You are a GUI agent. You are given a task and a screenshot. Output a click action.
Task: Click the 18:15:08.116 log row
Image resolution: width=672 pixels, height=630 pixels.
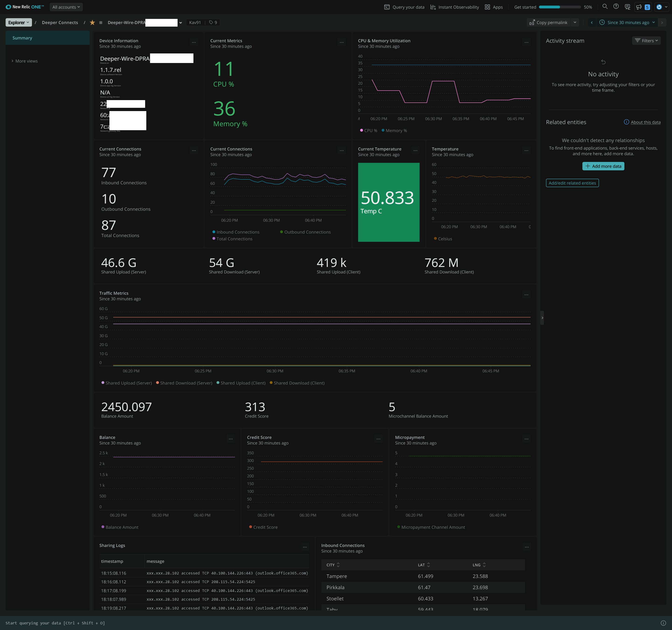[x=204, y=573]
